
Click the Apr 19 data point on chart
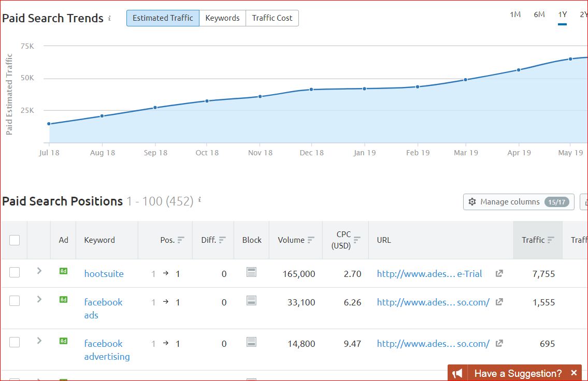pyautogui.click(x=519, y=70)
